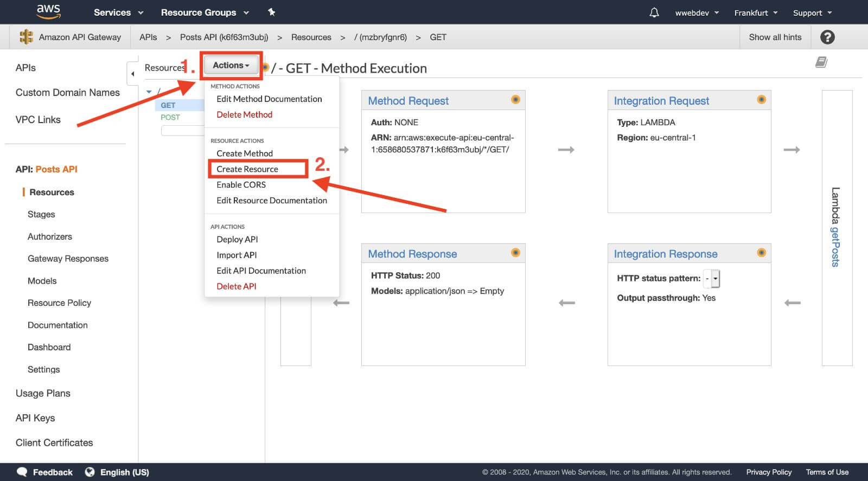
Task: Choose Edit Resource Documentation
Action: [272, 200]
